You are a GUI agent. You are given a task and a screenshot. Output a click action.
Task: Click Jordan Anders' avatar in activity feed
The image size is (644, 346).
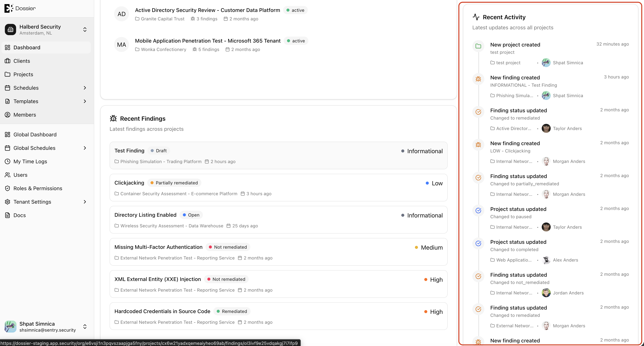pos(546,293)
